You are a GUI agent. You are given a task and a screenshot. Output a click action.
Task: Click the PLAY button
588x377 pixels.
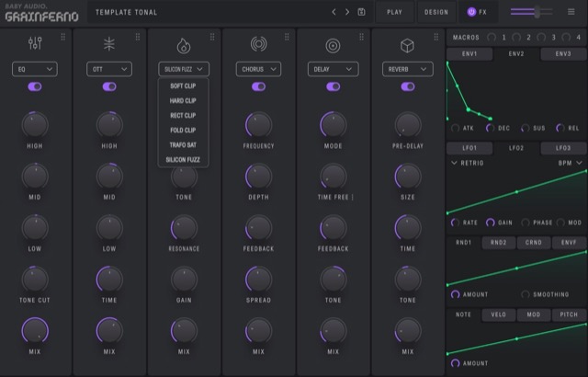point(394,12)
